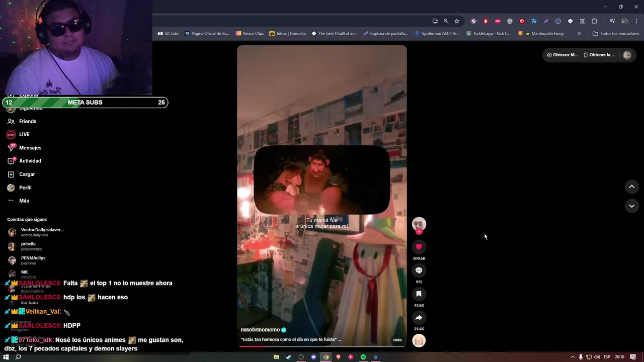
Task: Open the spinning sound disc thumbnail
Action: point(419,341)
